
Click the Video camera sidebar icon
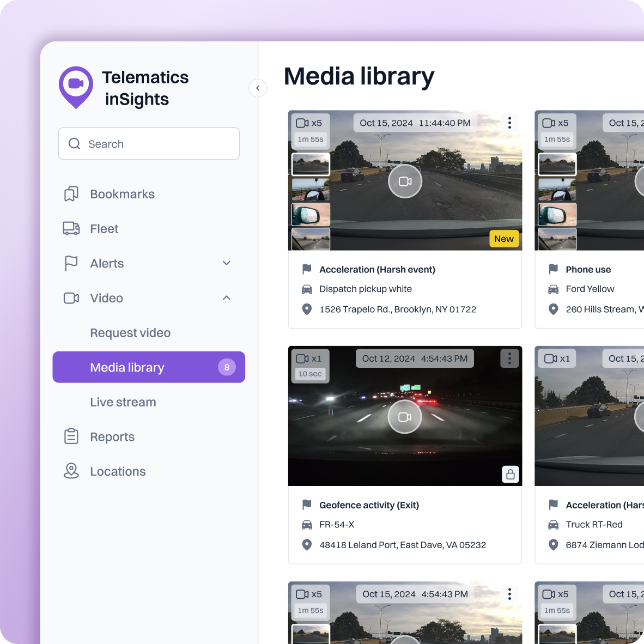point(71,298)
